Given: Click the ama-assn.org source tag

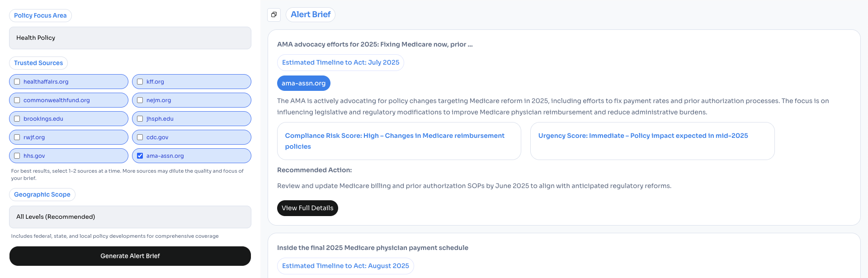Looking at the screenshot, I should pos(304,83).
